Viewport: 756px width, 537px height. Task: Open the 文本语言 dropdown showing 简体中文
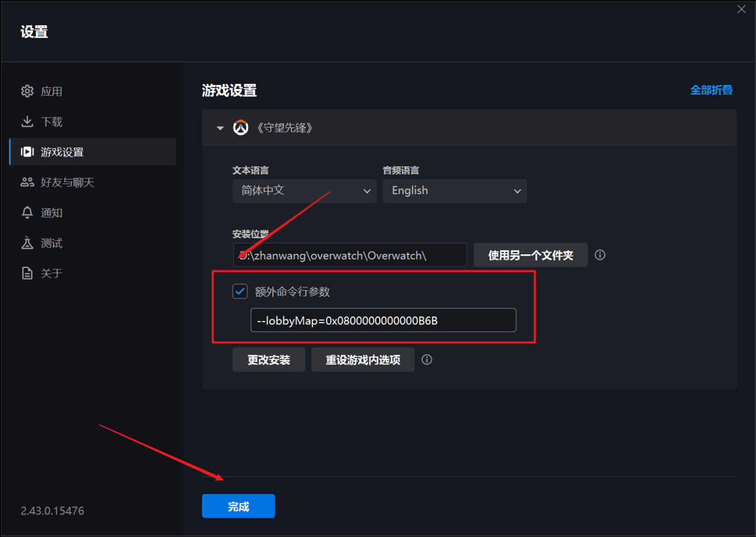(x=305, y=191)
